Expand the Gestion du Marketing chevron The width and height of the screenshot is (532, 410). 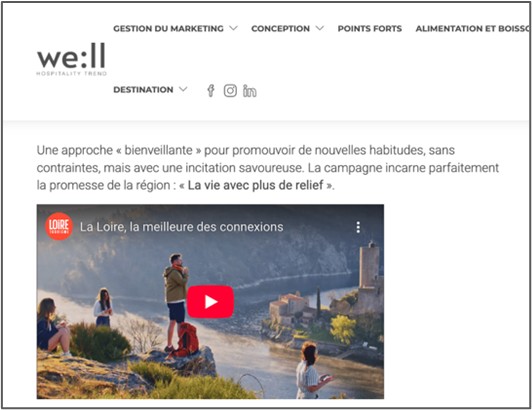(x=233, y=28)
